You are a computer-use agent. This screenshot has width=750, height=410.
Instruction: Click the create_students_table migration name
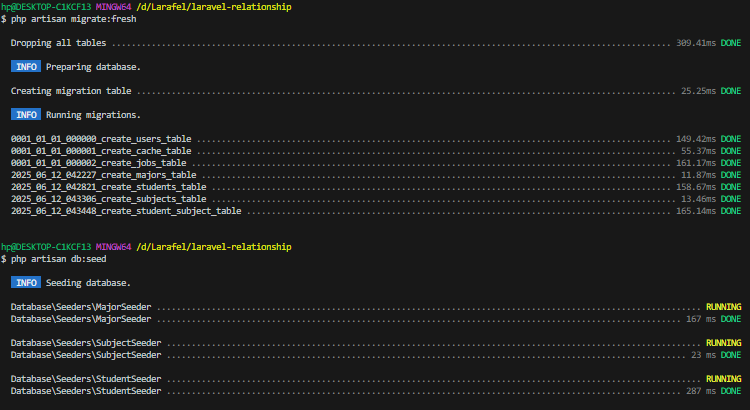(108, 187)
